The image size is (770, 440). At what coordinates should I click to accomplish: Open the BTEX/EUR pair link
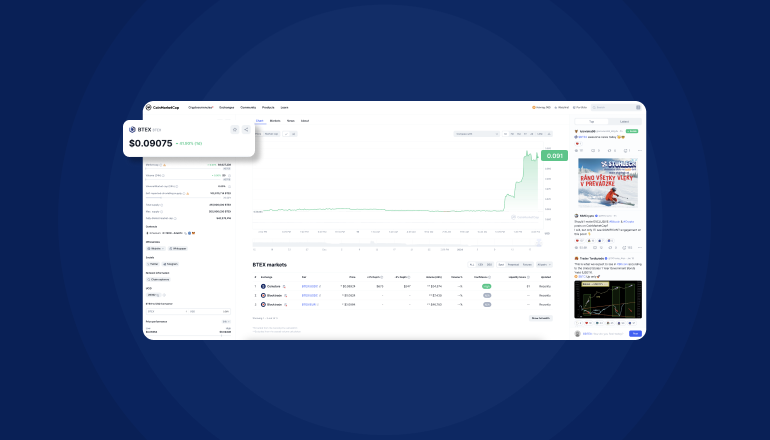tap(310, 304)
